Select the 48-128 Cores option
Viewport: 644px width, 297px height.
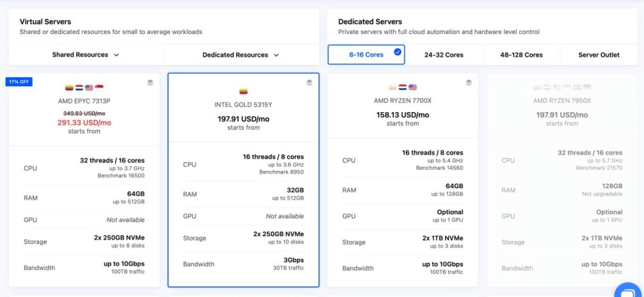pyautogui.click(x=521, y=55)
